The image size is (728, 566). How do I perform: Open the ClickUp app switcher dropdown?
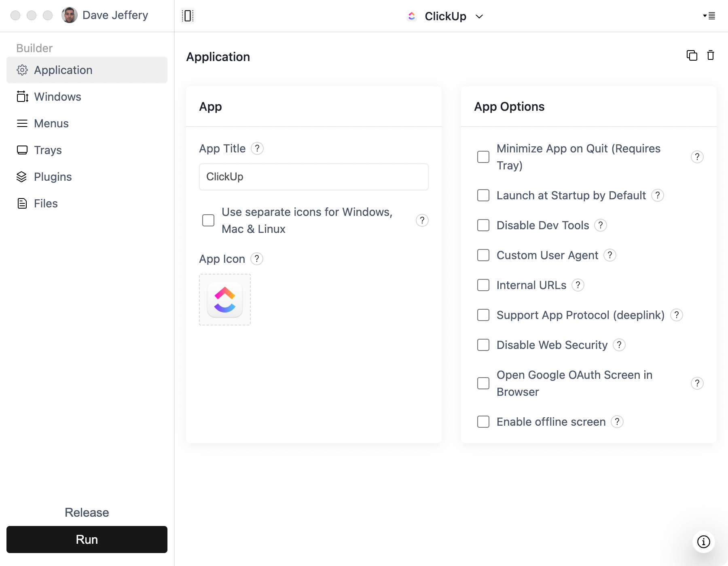[479, 17]
